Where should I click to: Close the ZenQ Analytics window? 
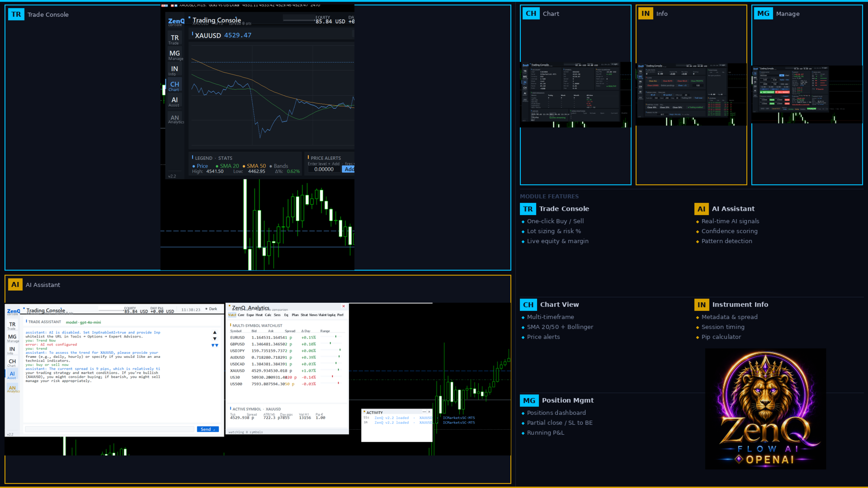(344, 306)
